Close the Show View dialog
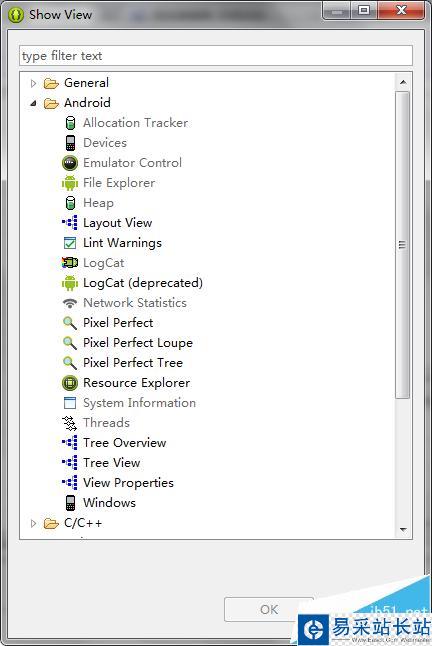Viewport: 432px width, 646px height. pos(401,10)
